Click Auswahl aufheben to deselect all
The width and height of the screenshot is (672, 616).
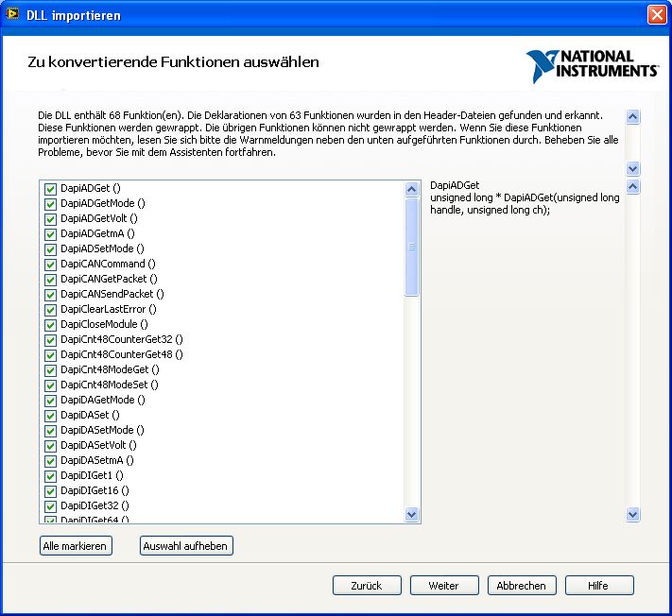(186, 546)
